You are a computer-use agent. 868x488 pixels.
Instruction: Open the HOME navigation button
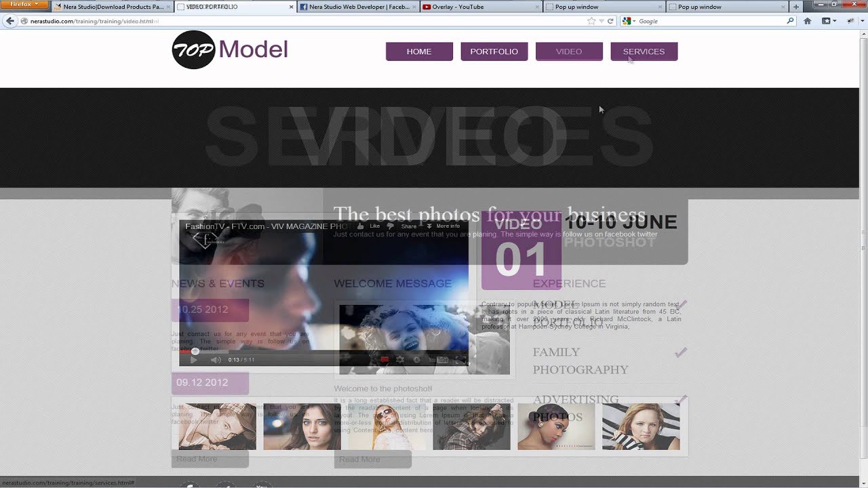point(419,52)
